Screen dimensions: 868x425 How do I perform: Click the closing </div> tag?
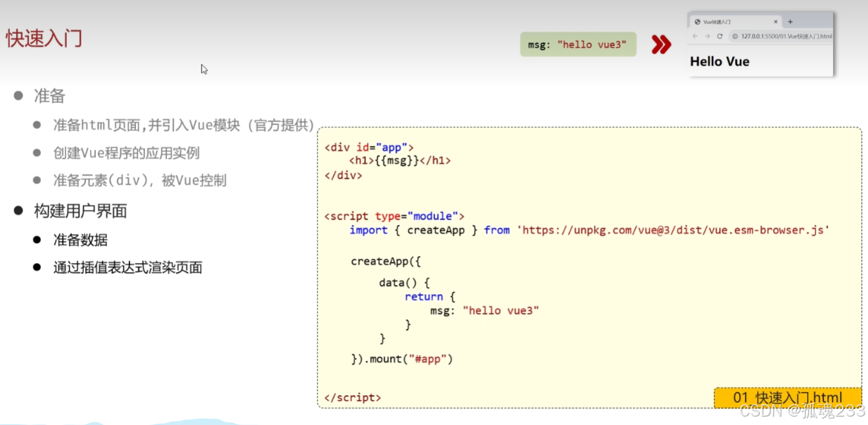[x=343, y=175]
